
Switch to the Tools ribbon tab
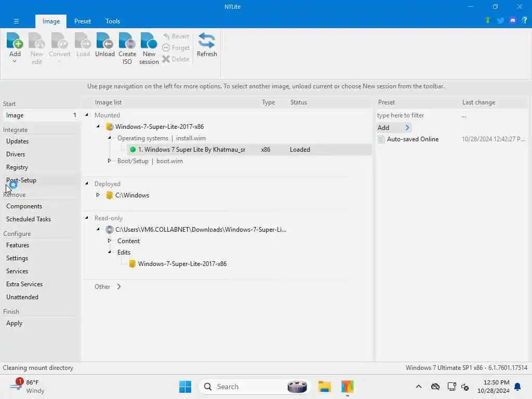tap(113, 21)
